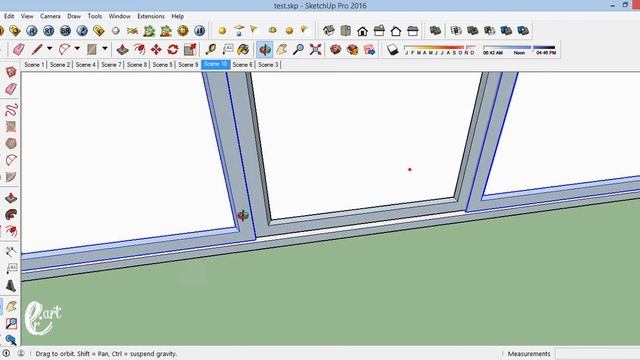
Task: Open the Window menu
Action: [120, 16]
